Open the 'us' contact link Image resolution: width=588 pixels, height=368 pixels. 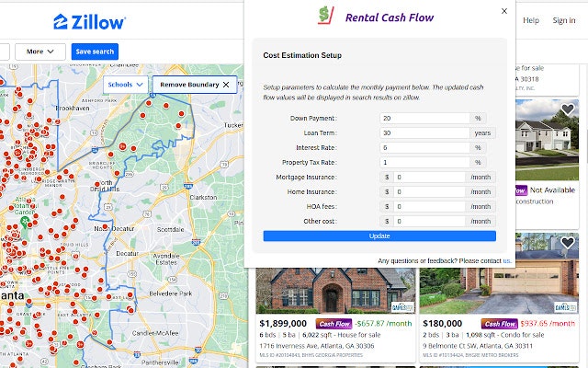pyautogui.click(x=506, y=260)
